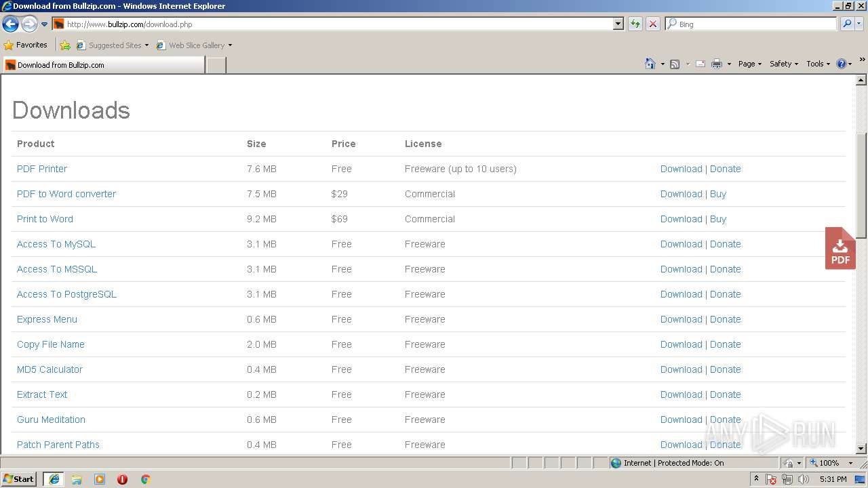Click Download for Access To MSSQL
Image resolution: width=868 pixels, height=488 pixels.
tap(681, 269)
